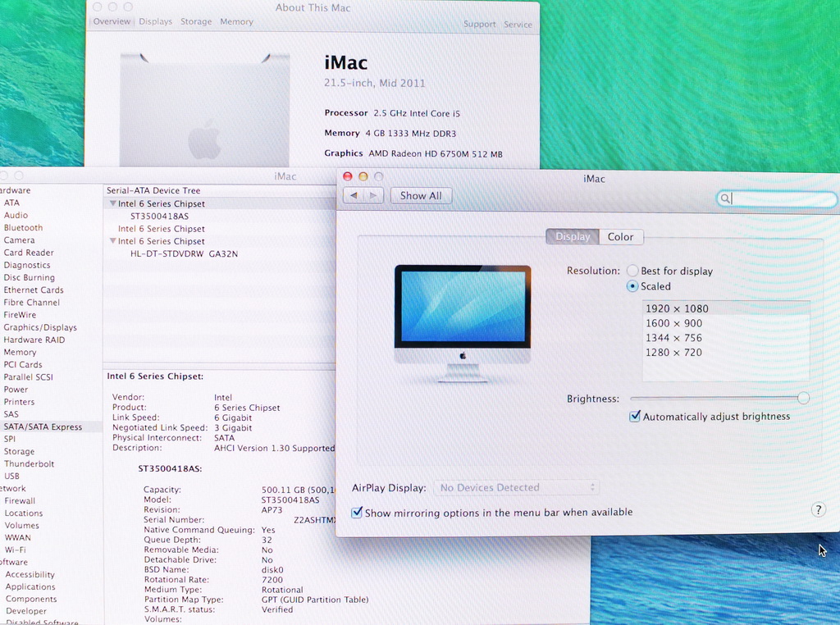Select Accessibility in the sidebar
Screen dimensions: 840x625
pyautogui.click(x=30, y=575)
